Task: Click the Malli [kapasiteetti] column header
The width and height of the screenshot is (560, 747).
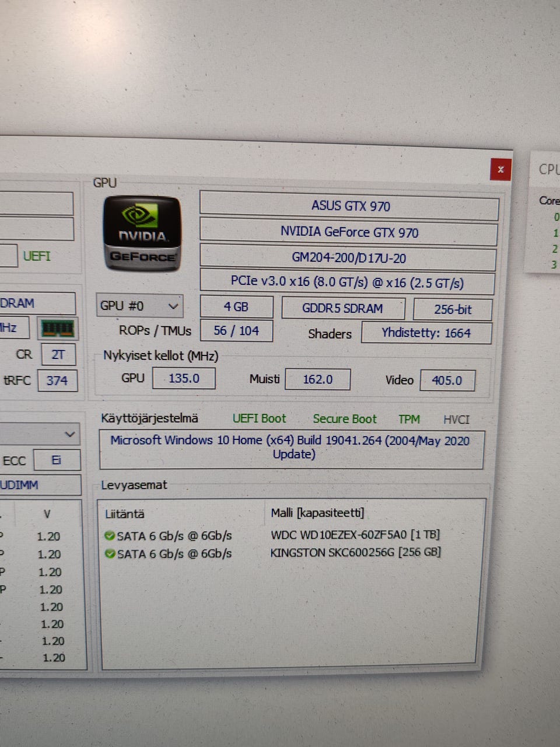Action: pos(317,513)
